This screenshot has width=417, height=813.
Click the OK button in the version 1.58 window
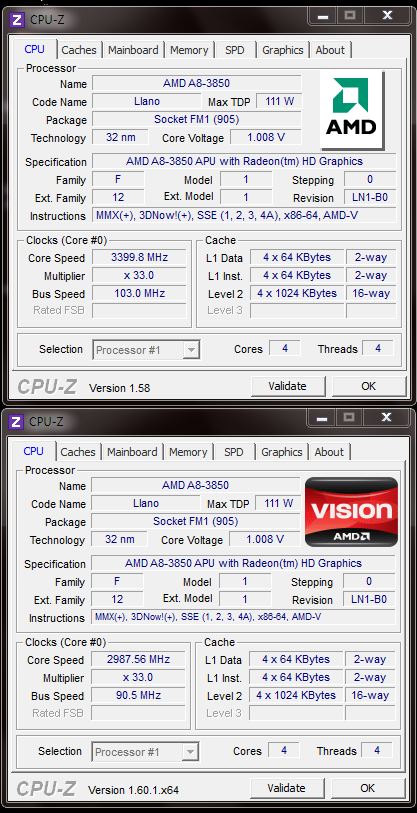click(x=368, y=386)
